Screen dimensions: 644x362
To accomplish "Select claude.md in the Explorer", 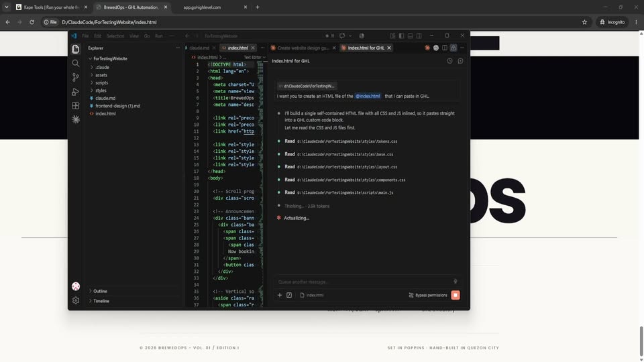I will pos(105,98).
